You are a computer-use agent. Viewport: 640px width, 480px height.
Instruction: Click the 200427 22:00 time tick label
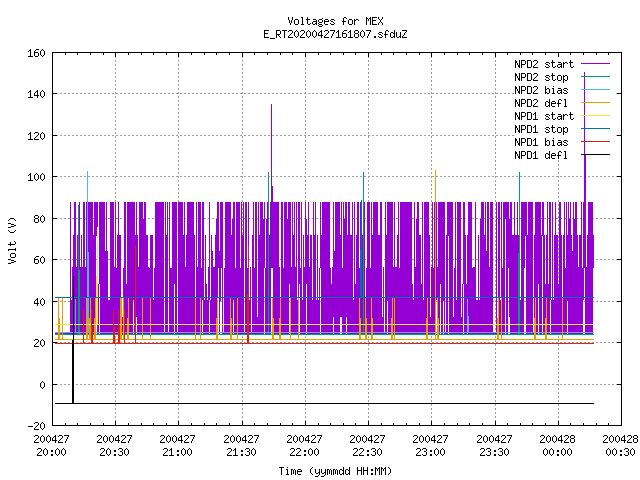click(x=304, y=446)
